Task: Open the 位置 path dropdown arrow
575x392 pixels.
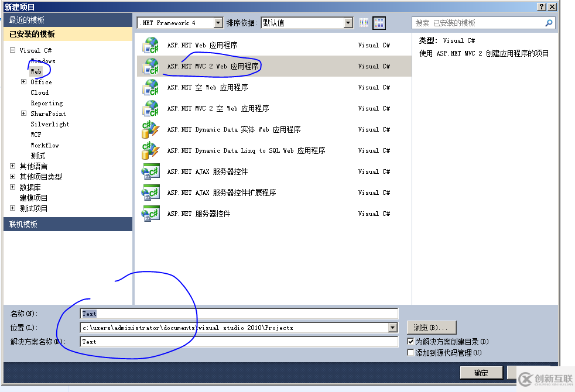Action: coord(393,328)
